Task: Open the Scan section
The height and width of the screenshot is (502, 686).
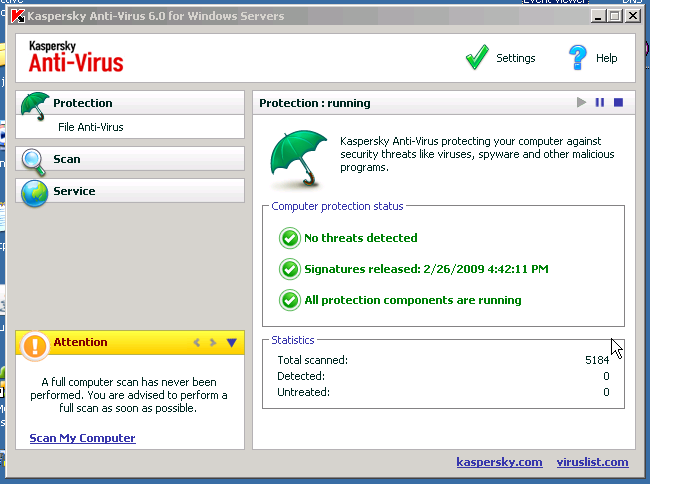Action: click(x=130, y=159)
